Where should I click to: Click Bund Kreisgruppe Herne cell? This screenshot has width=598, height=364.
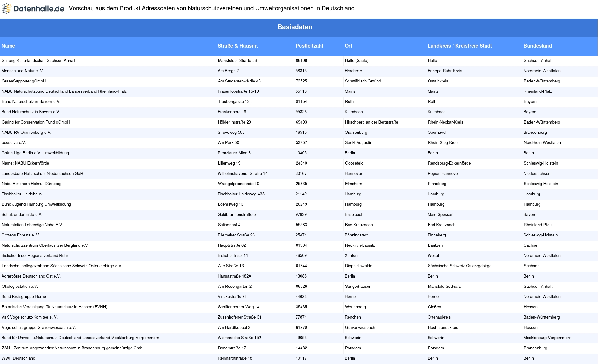[x=24, y=297]
